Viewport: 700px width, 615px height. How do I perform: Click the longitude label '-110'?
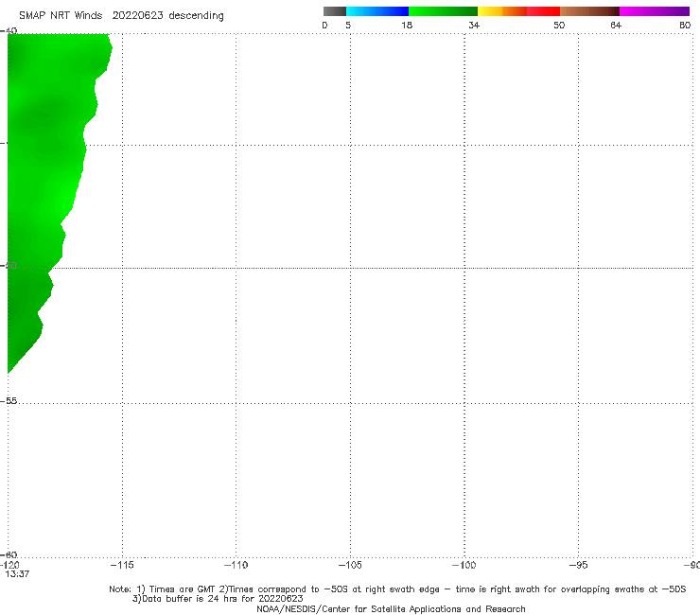[x=236, y=565]
